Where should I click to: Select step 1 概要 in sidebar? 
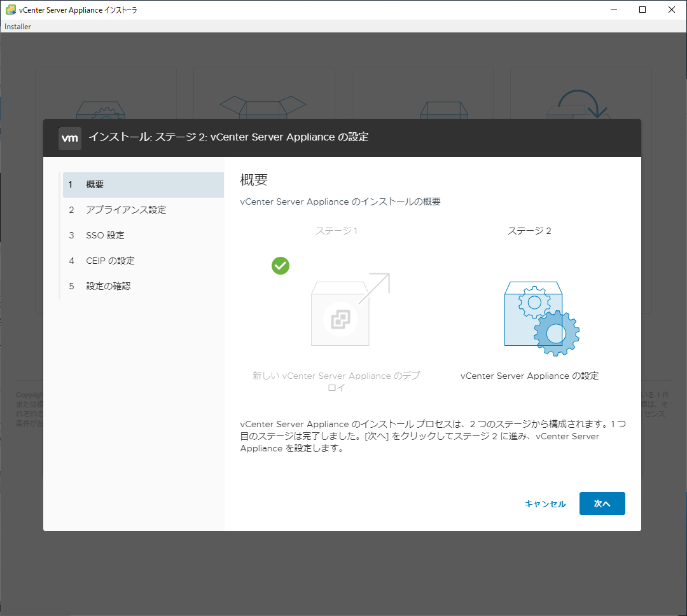(143, 185)
